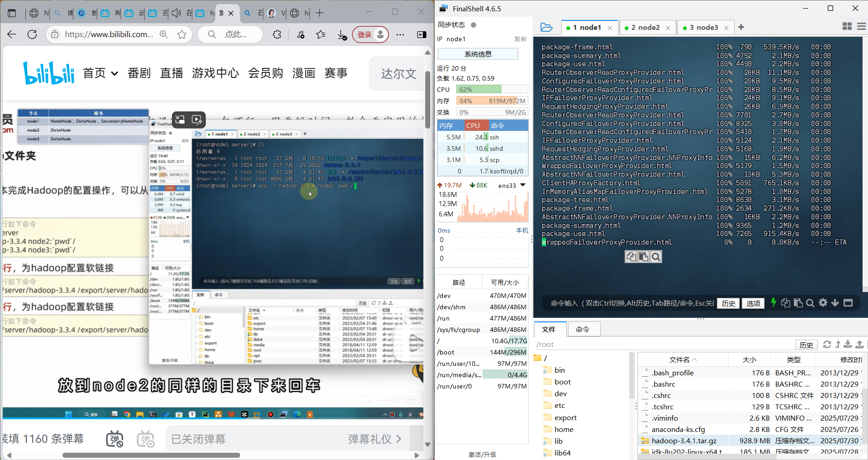Open the settings gear in the terminal toolbar

pyautogui.click(x=823, y=303)
